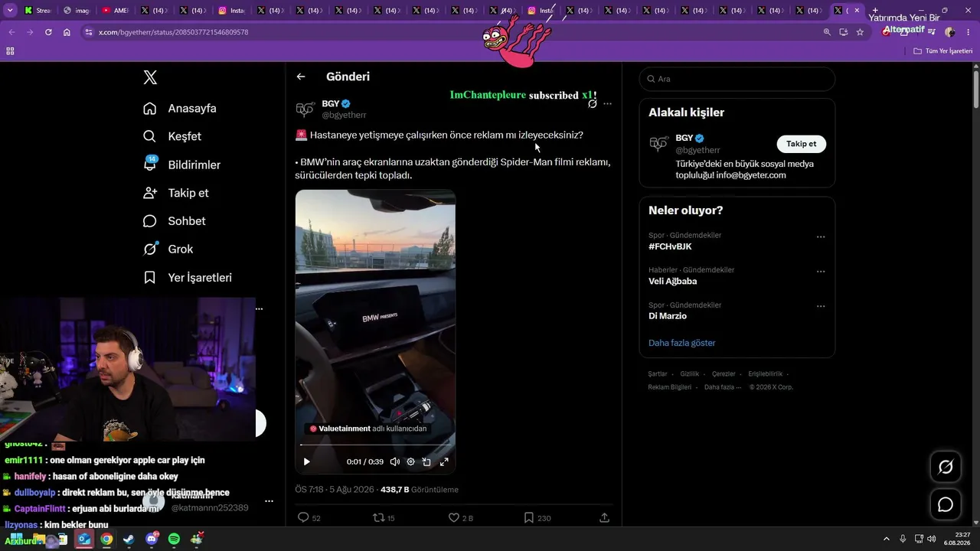
Task: Mute the video volume
Action: point(394,461)
